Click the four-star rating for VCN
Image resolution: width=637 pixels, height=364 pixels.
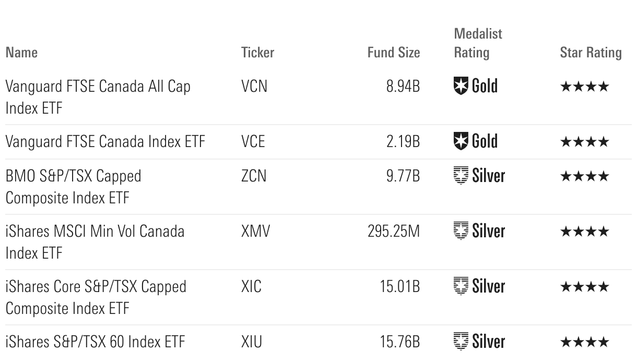pyautogui.click(x=584, y=87)
